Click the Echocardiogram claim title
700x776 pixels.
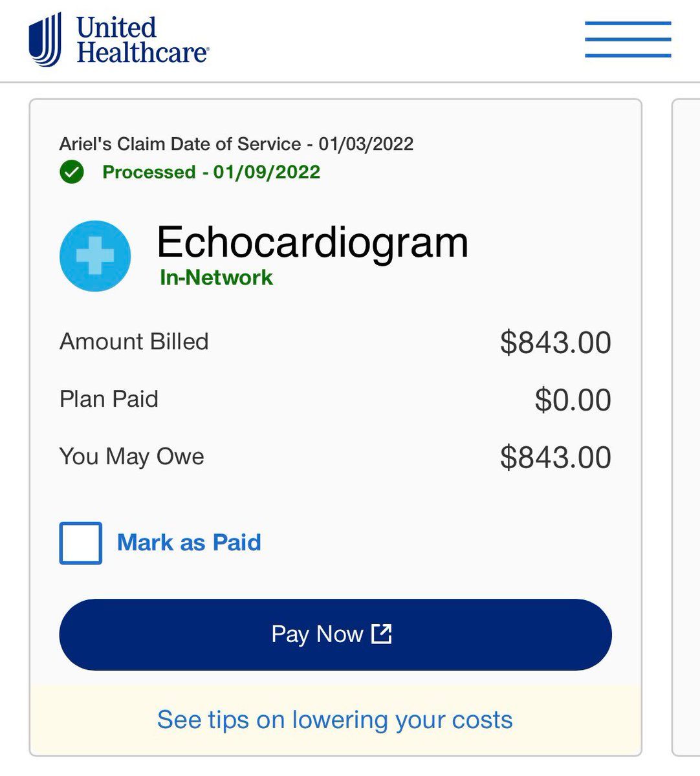pyautogui.click(x=312, y=242)
